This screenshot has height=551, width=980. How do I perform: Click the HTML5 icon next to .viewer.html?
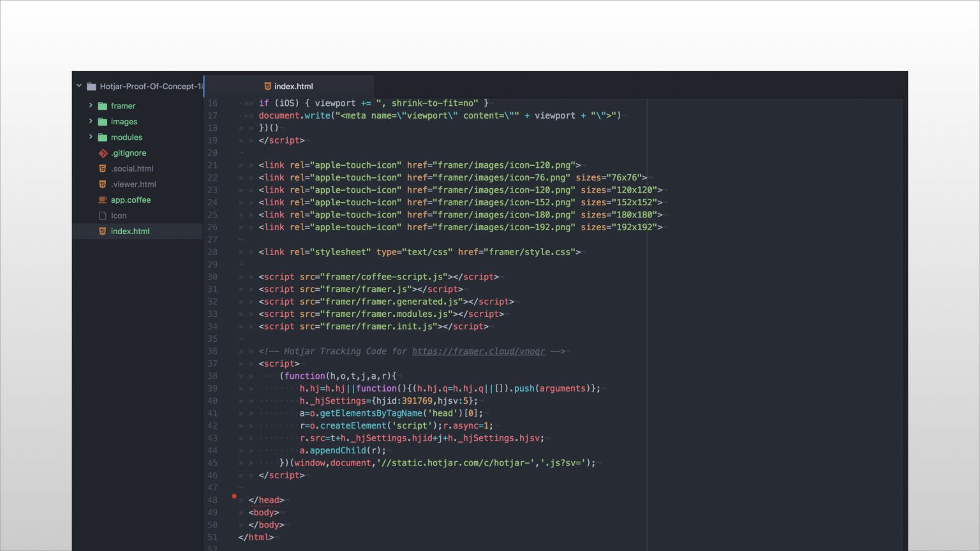[103, 184]
